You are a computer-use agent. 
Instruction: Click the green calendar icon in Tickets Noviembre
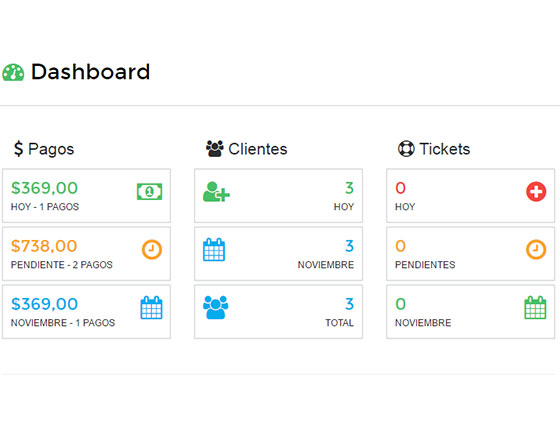click(535, 307)
